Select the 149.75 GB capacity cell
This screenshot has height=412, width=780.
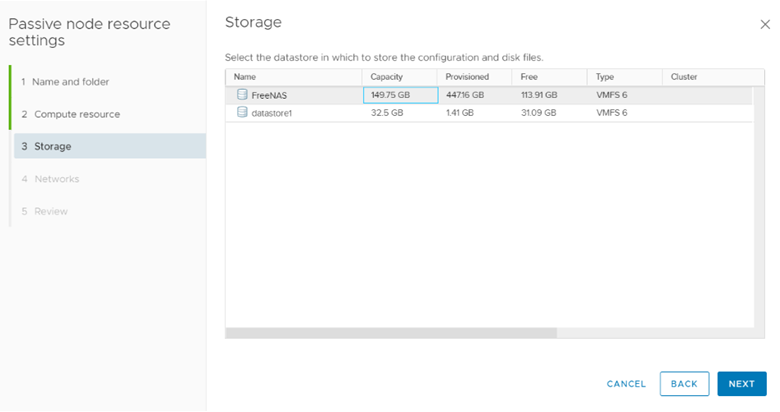(x=400, y=95)
